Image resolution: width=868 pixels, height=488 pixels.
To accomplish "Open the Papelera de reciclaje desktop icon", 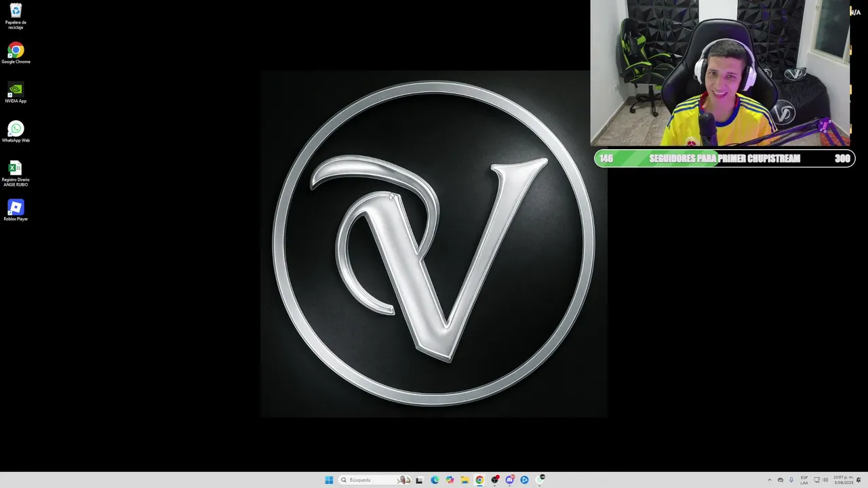I will click(x=16, y=16).
